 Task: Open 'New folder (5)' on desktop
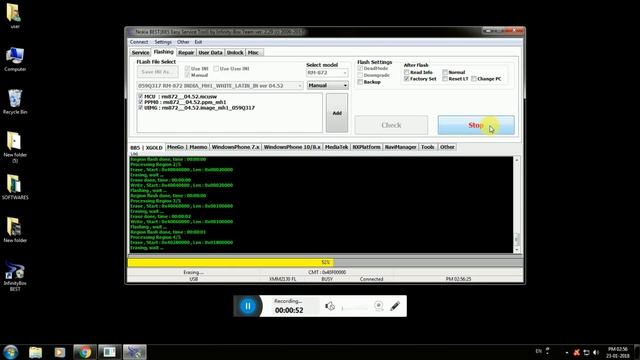[x=15, y=147]
